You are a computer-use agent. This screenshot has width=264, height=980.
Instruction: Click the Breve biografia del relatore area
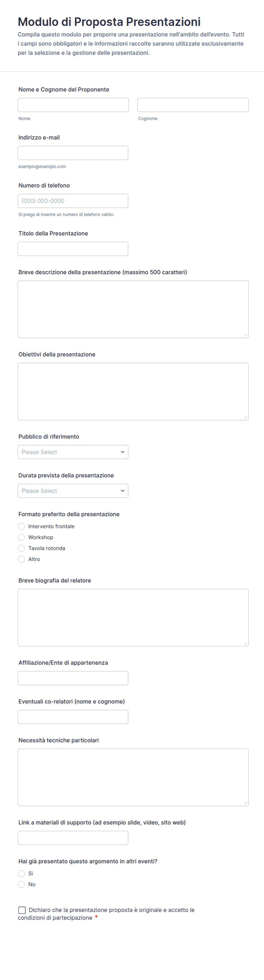point(133,618)
